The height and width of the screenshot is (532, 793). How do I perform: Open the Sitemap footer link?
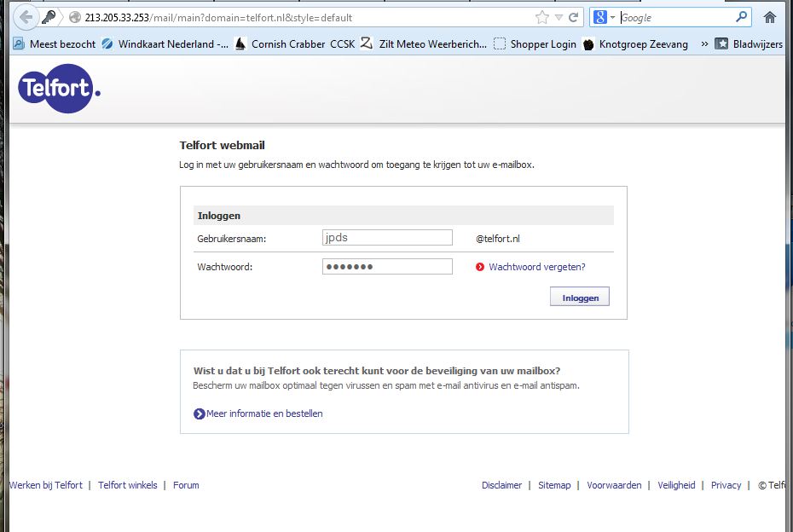pos(554,485)
